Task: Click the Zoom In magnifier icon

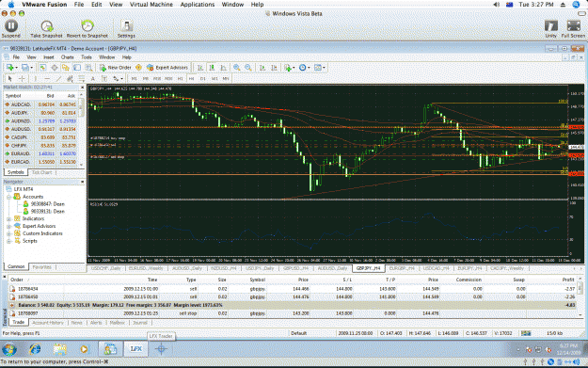Action: coord(237,68)
